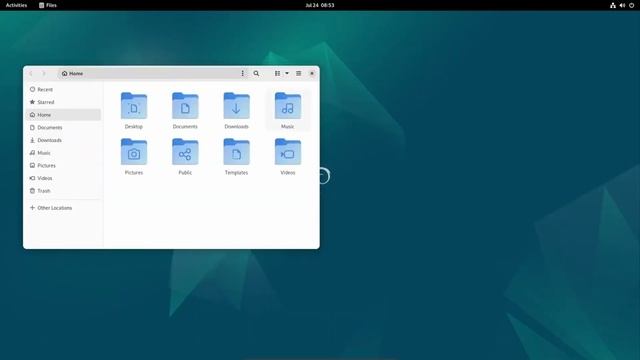Open the Pictures folder icon
Viewport: 640px width, 360px height.
(x=133, y=151)
